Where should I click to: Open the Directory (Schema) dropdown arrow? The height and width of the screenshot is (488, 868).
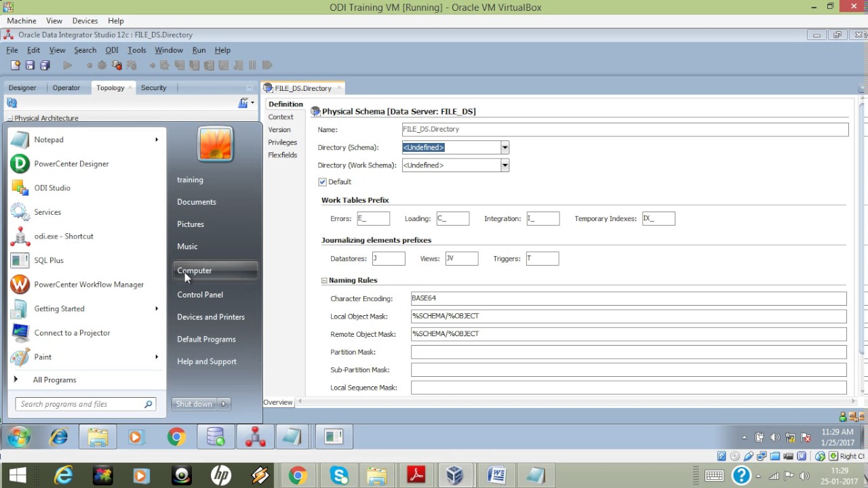505,148
